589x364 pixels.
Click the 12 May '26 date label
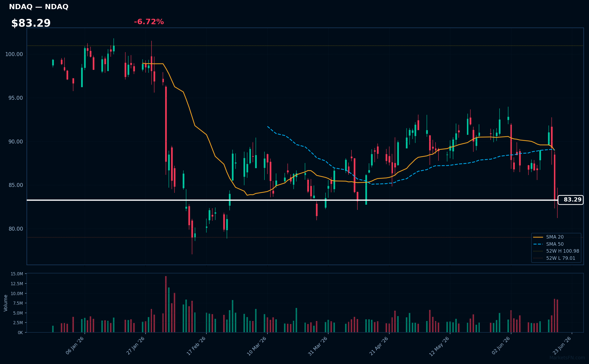[439, 346]
